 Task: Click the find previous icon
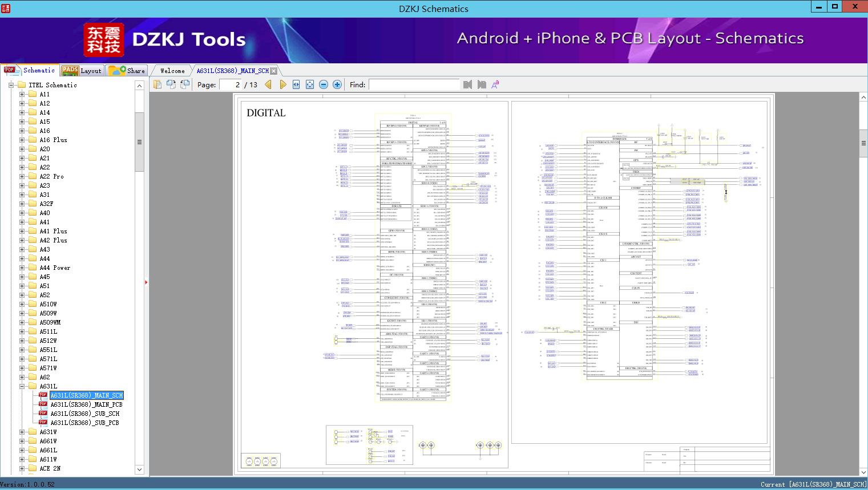tap(468, 84)
